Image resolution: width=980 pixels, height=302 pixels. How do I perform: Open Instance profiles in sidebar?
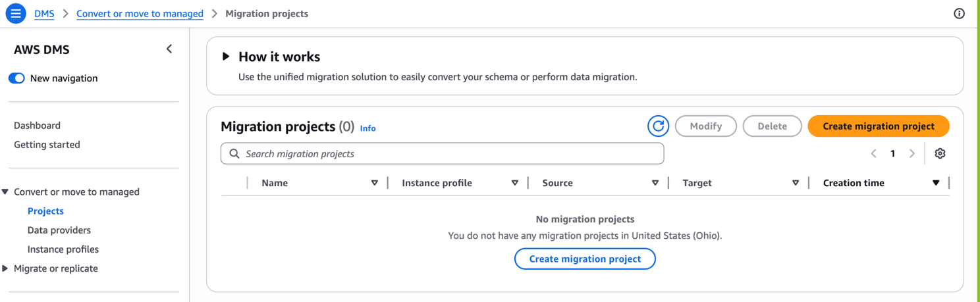[x=63, y=249]
